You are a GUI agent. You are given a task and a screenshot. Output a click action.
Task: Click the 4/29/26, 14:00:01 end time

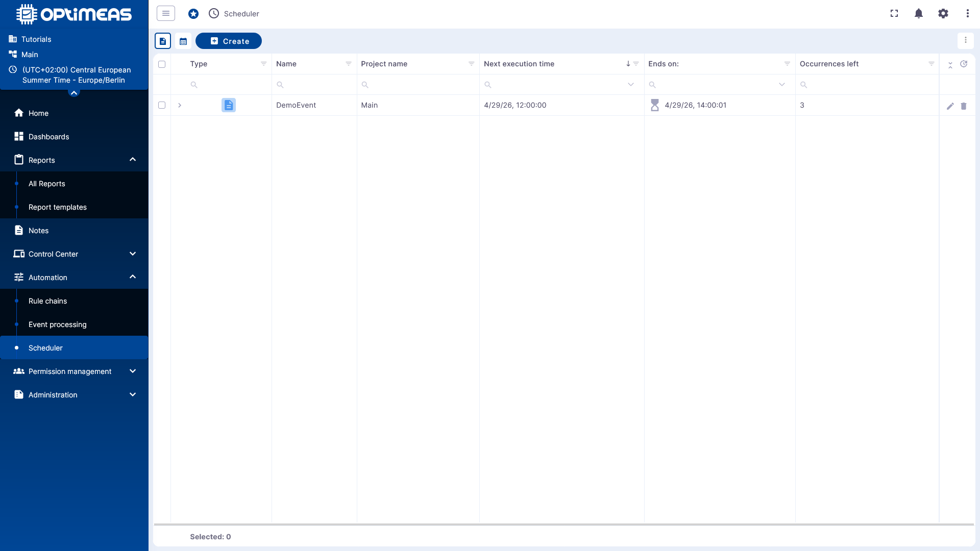coord(695,105)
